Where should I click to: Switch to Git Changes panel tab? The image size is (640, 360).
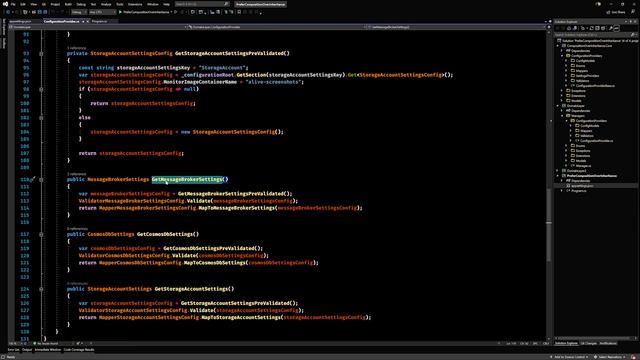click(x=589, y=343)
